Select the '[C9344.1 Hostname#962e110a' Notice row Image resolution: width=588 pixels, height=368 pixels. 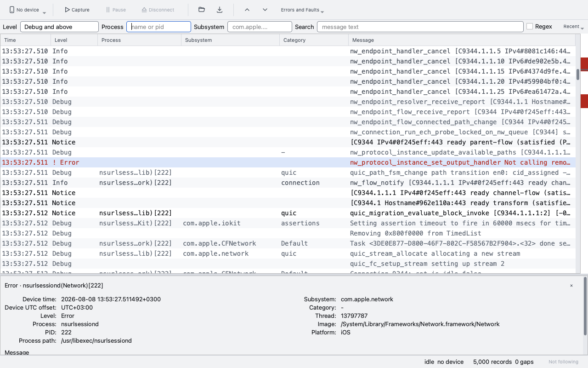click(288, 203)
